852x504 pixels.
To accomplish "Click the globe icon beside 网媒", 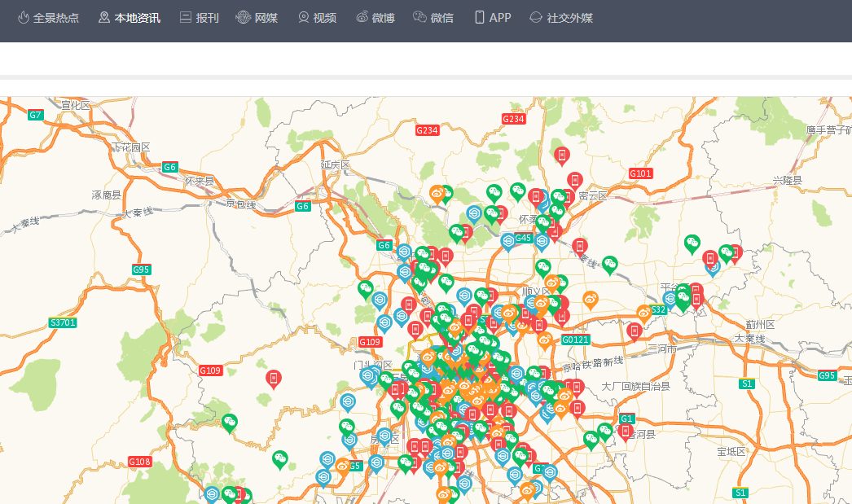I will click(243, 17).
